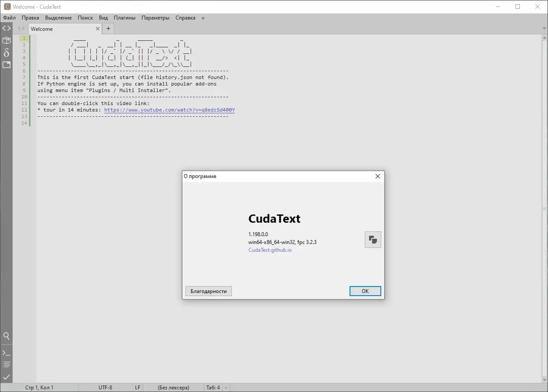Open the Code tree sidebar panel
The width and height of the screenshot is (548, 392).
tap(6, 28)
